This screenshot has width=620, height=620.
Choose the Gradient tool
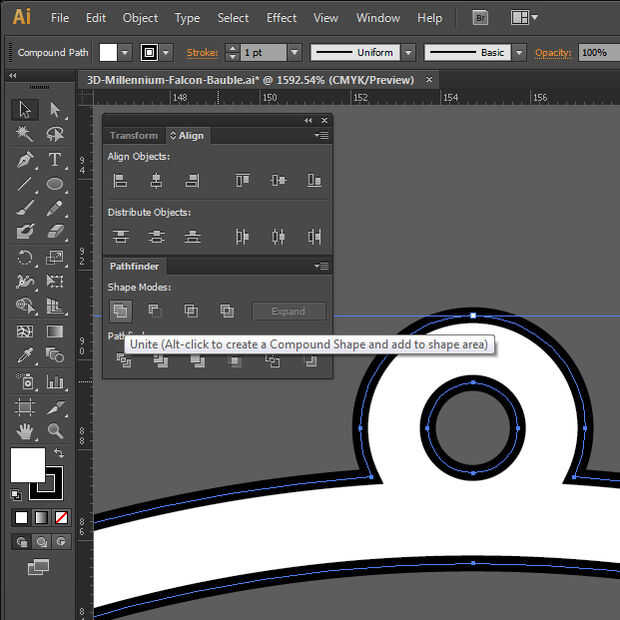[55, 331]
